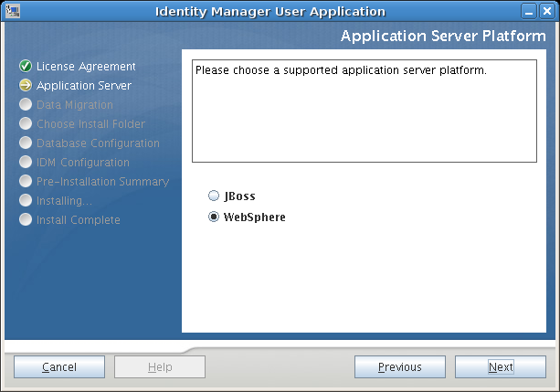Select the WebSphere radio button
Screen dimensions: 560x392
pyautogui.click(x=214, y=217)
